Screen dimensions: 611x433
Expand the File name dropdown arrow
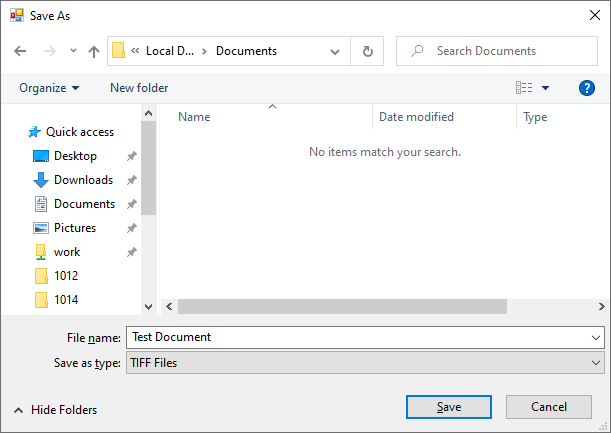596,338
